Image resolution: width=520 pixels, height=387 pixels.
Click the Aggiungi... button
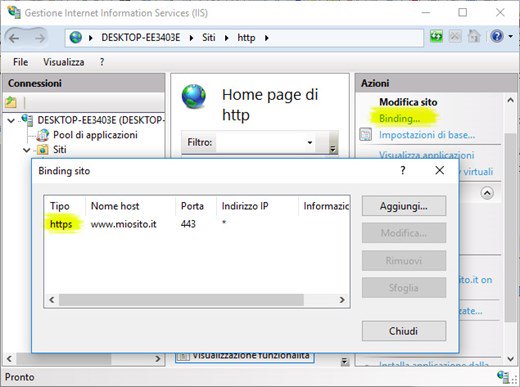(404, 206)
